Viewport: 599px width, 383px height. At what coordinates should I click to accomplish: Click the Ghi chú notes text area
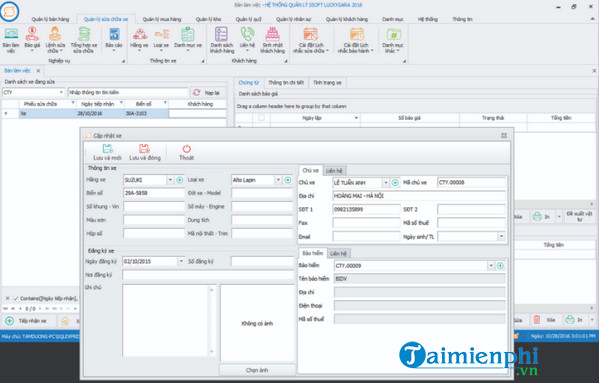(x=165, y=320)
